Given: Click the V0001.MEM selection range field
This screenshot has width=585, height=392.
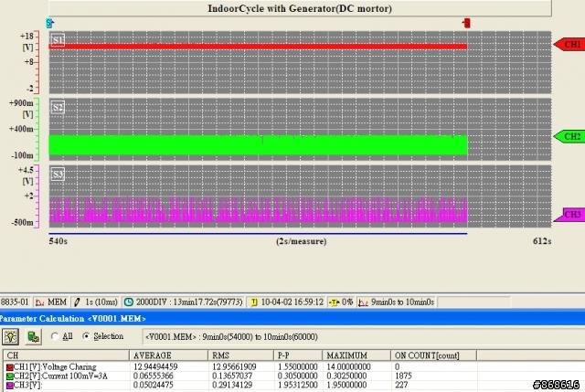Looking at the screenshot, I should [x=362, y=337].
